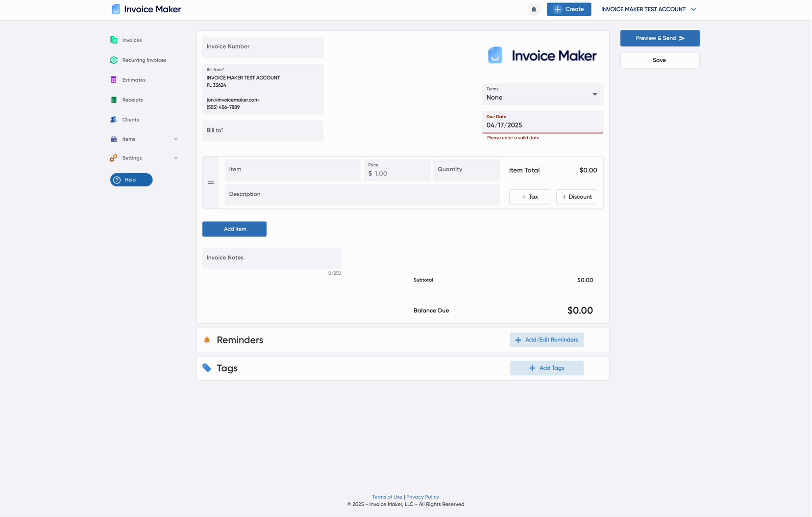Click the Clients sidebar icon
This screenshot has width=812, height=517.
[x=114, y=120]
